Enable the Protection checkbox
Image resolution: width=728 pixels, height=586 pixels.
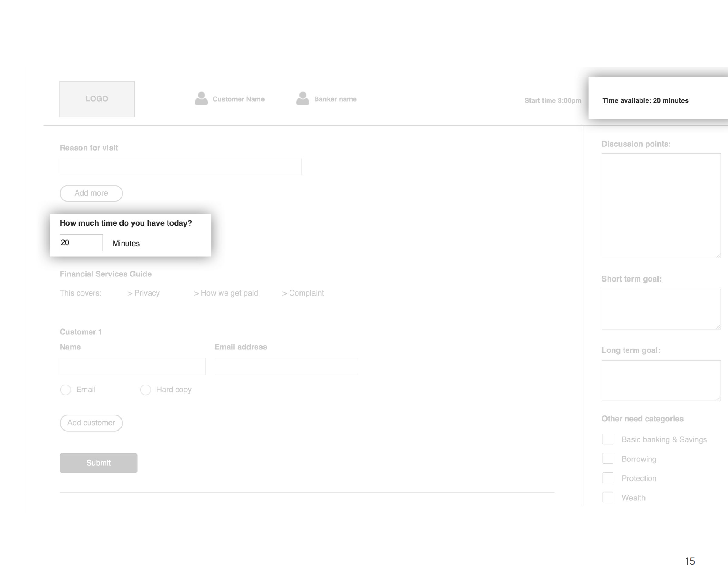pyautogui.click(x=608, y=478)
